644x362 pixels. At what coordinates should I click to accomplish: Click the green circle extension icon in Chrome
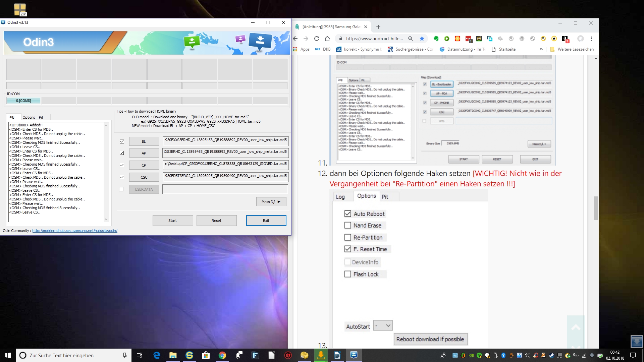(446, 39)
